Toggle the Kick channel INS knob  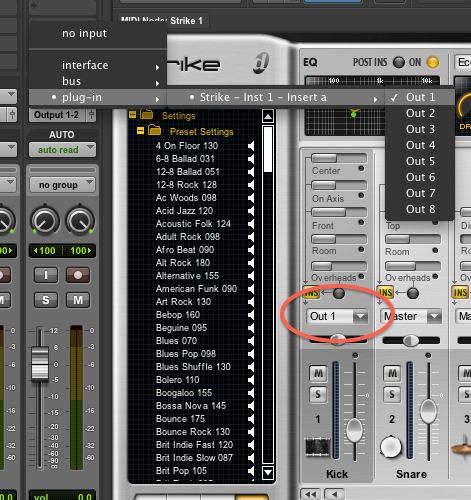coord(339,293)
